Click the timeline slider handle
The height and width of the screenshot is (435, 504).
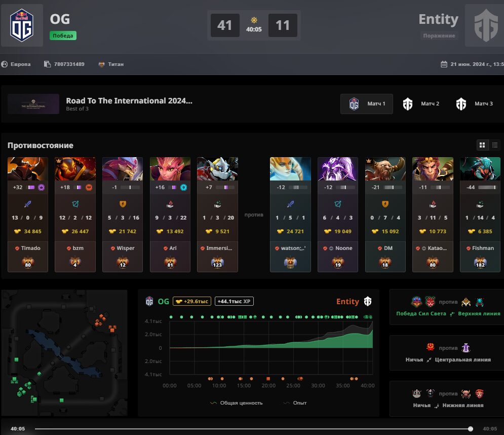(471, 428)
